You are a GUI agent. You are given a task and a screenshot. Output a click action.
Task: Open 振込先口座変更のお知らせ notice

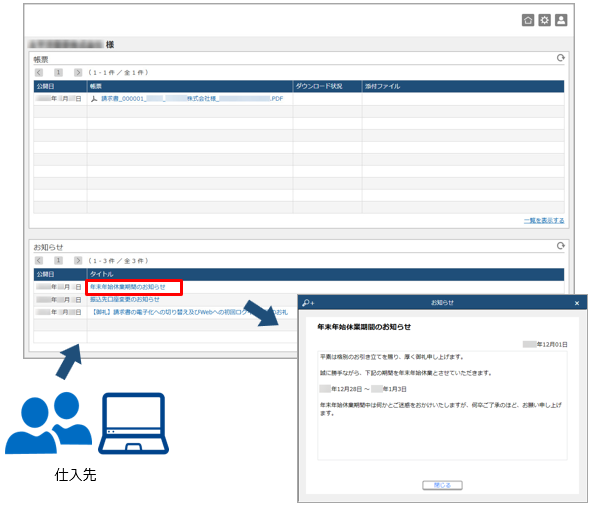click(x=124, y=299)
